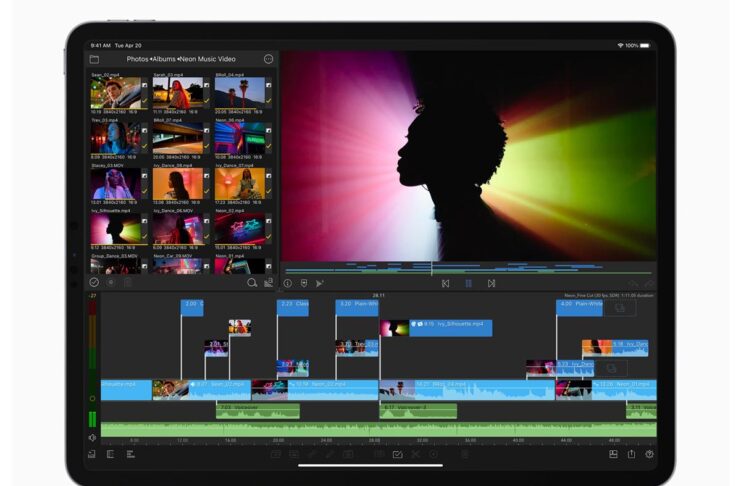Image resolution: width=741 pixels, height=486 pixels.
Task: Tap the insert icon beside Sean_02.mp4 thumbnail
Action: point(145,85)
